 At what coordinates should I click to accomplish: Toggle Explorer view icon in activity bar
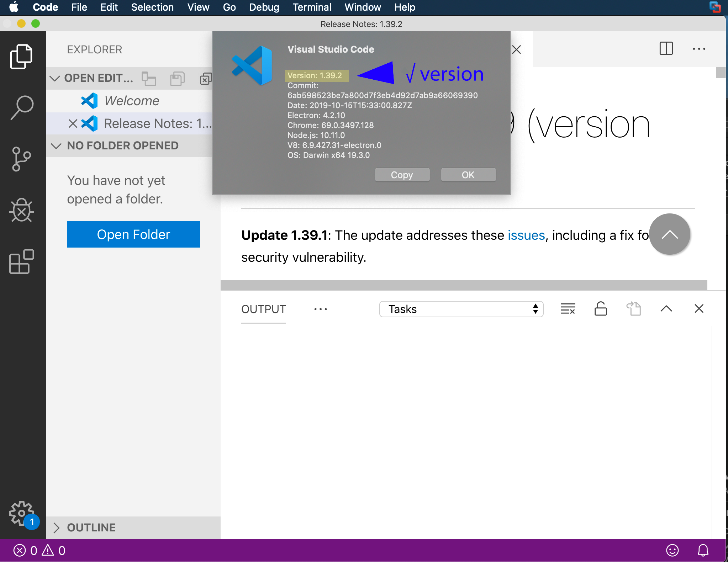point(21,56)
